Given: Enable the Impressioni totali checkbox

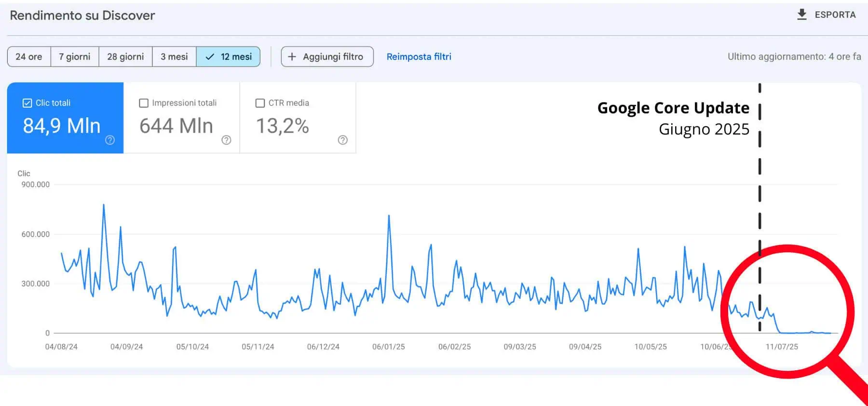Looking at the screenshot, I should point(144,103).
